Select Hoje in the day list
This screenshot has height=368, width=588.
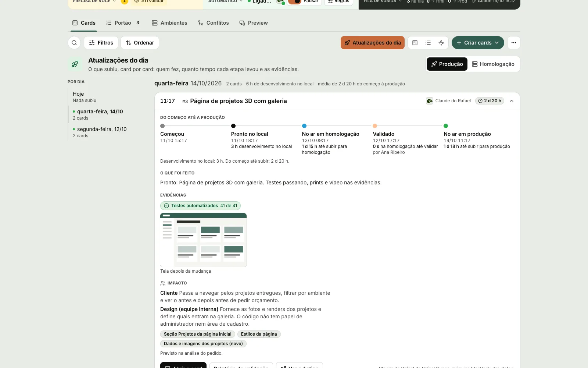[107, 97]
